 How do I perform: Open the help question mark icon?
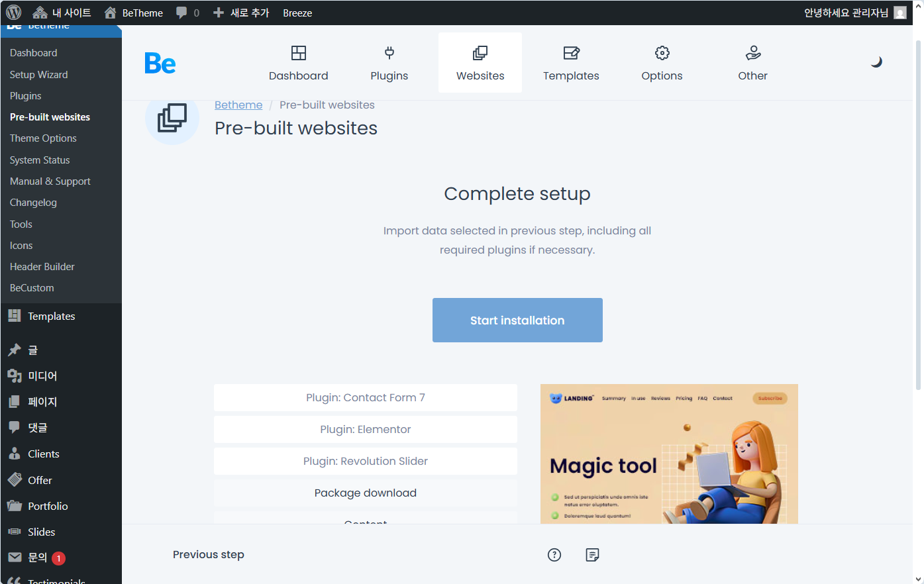pos(554,555)
